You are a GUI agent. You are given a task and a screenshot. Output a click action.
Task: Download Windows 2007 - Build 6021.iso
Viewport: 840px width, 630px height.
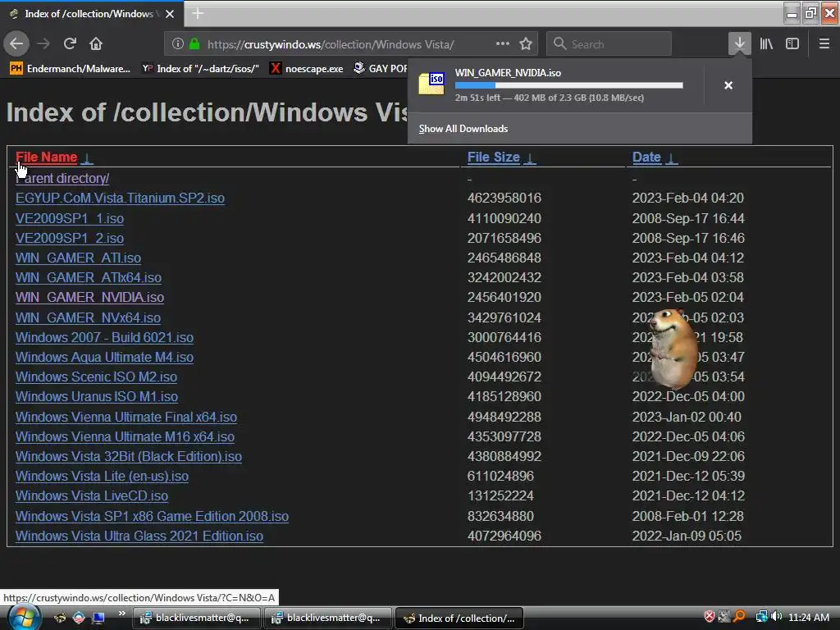pos(104,337)
